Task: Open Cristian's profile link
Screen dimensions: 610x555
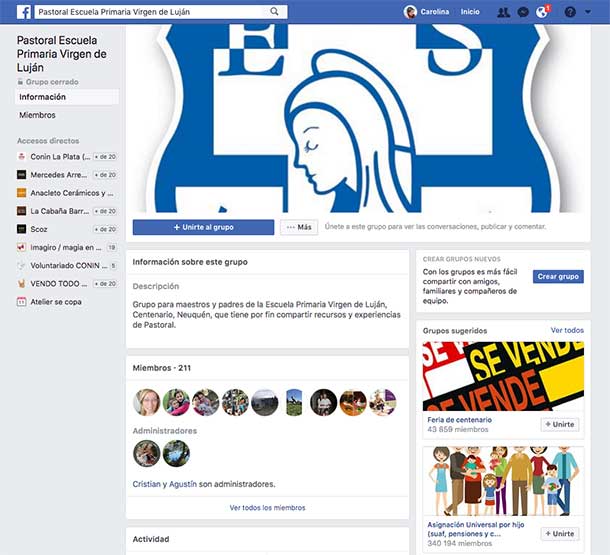Action: (x=146, y=484)
